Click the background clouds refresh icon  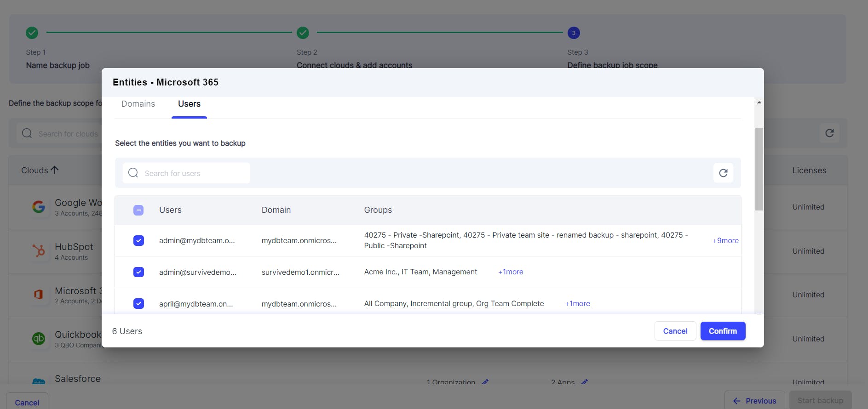[829, 133]
